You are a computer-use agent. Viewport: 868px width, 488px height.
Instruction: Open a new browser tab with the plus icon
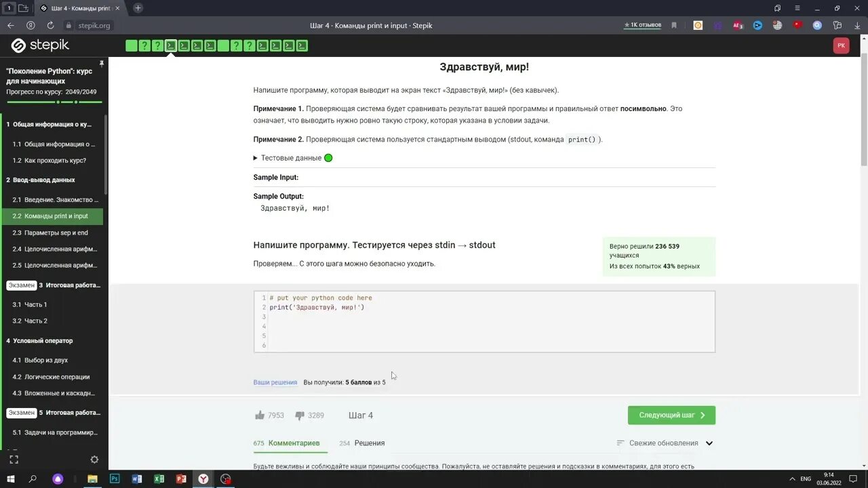[138, 8]
